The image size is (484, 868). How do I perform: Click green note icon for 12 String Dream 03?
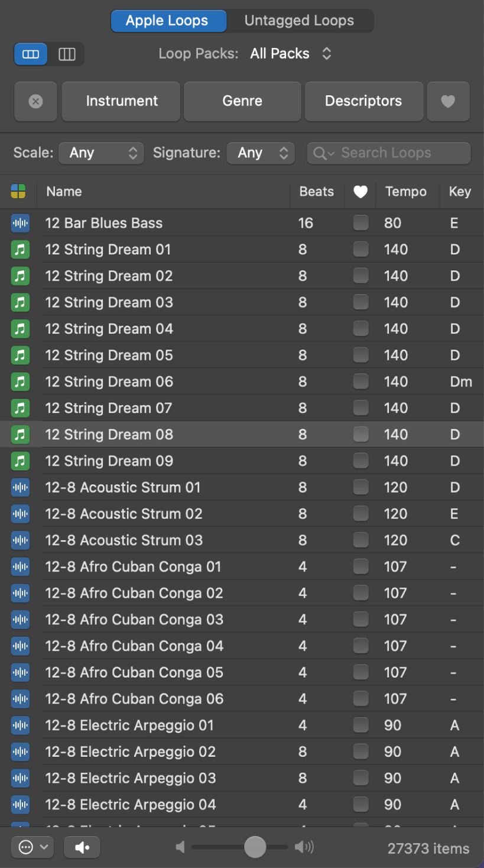(20, 302)
